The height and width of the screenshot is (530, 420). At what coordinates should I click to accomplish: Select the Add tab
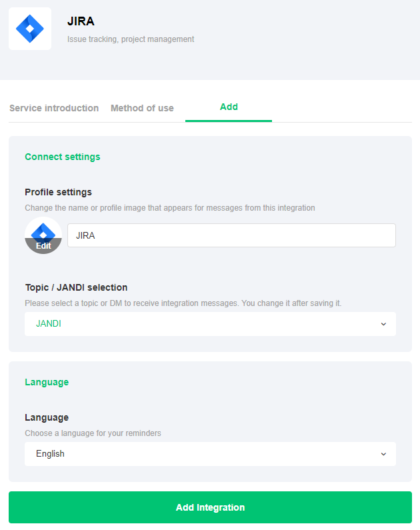tap(229, 107)
